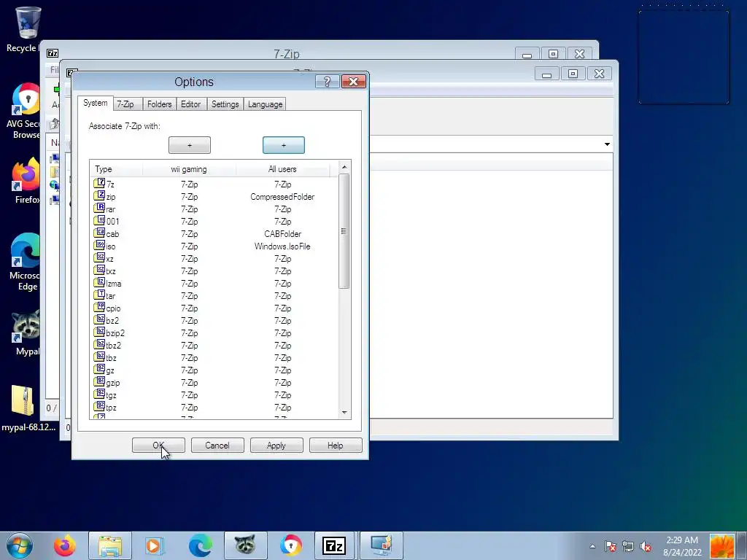Select the rar file type icon
747x560 pixels.
(x=99, y=208)
